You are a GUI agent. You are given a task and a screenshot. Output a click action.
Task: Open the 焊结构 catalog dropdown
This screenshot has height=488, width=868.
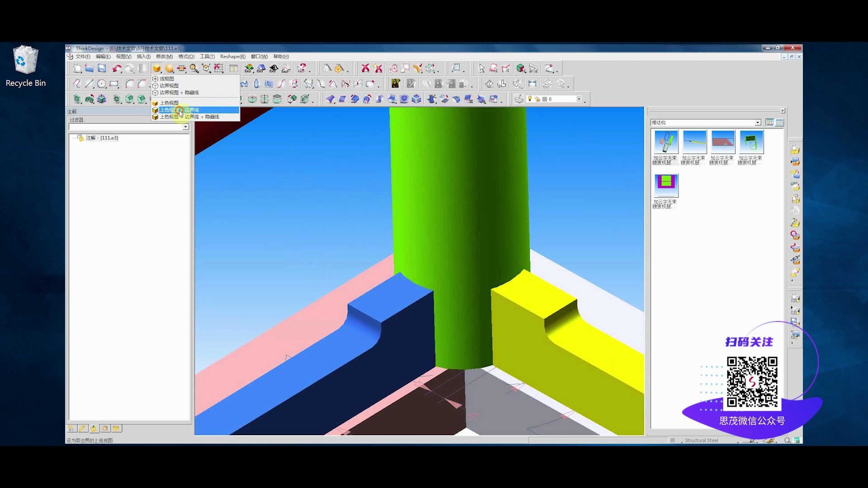point(758,123)
